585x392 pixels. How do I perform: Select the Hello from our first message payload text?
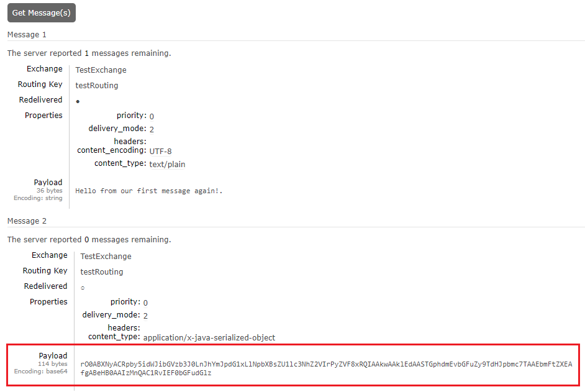pyautogui.click(x=148, y=191)
